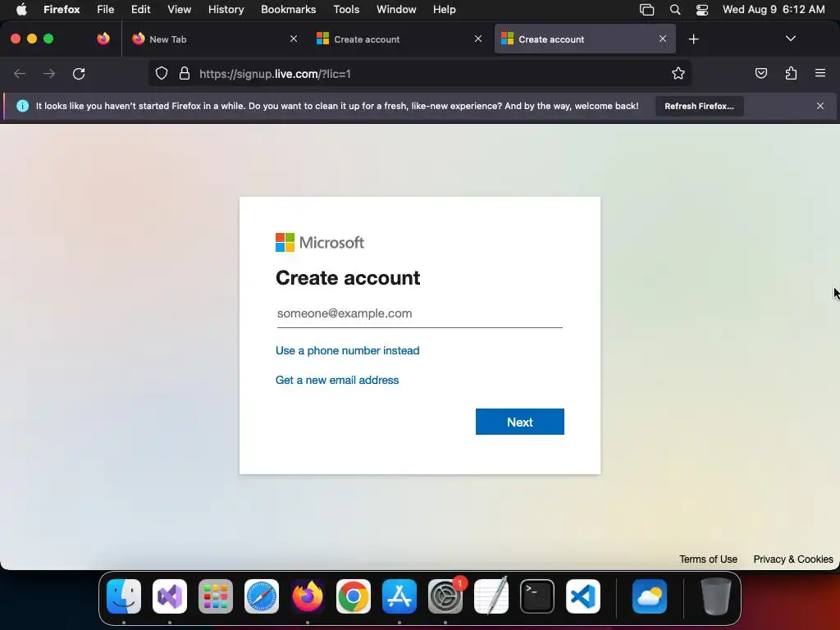The image size is (840, 630).
Task: Open the Help menu
Action: coord(444,9)
